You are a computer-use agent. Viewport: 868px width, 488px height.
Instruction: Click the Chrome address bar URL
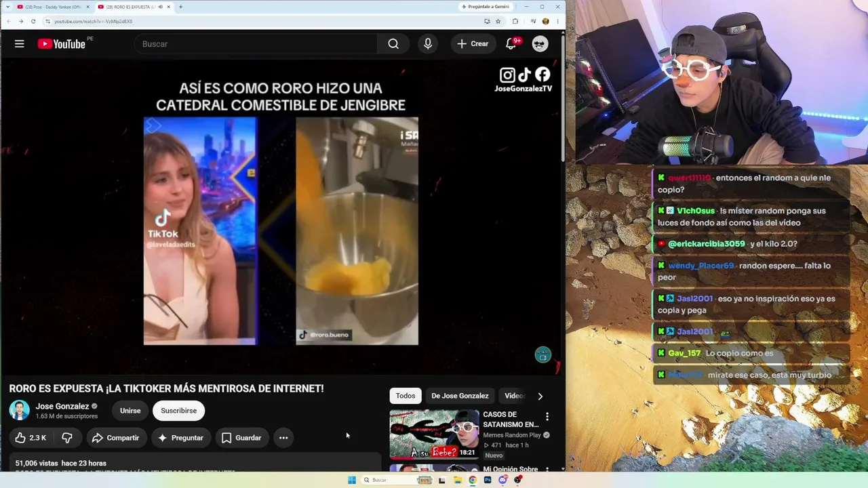pos(94,21)
